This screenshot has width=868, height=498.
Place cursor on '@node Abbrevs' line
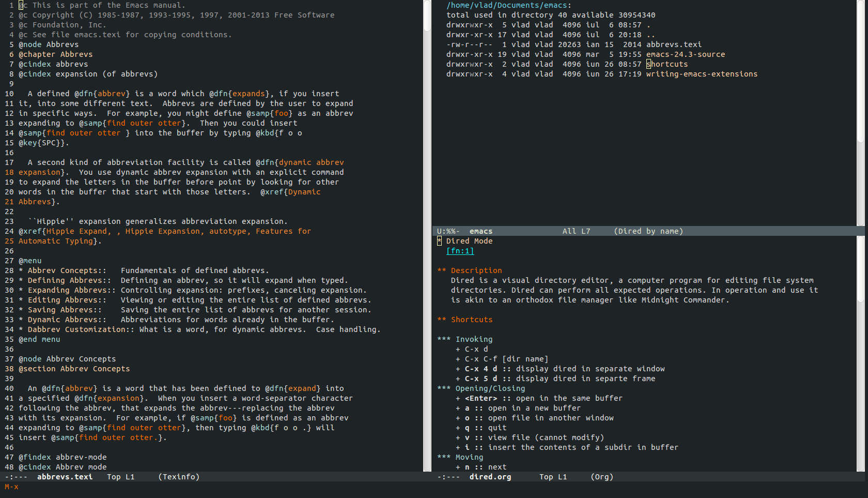tap(49, 44)
